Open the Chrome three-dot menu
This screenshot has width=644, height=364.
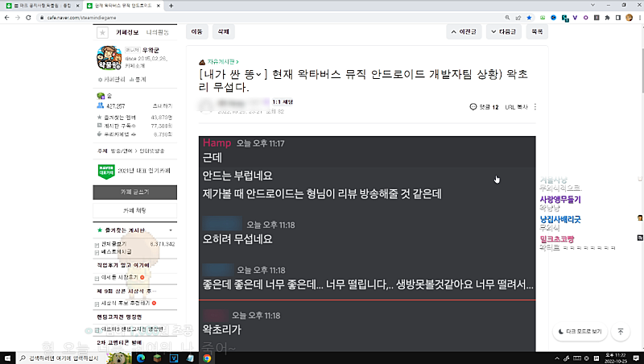tap(640, 18)
